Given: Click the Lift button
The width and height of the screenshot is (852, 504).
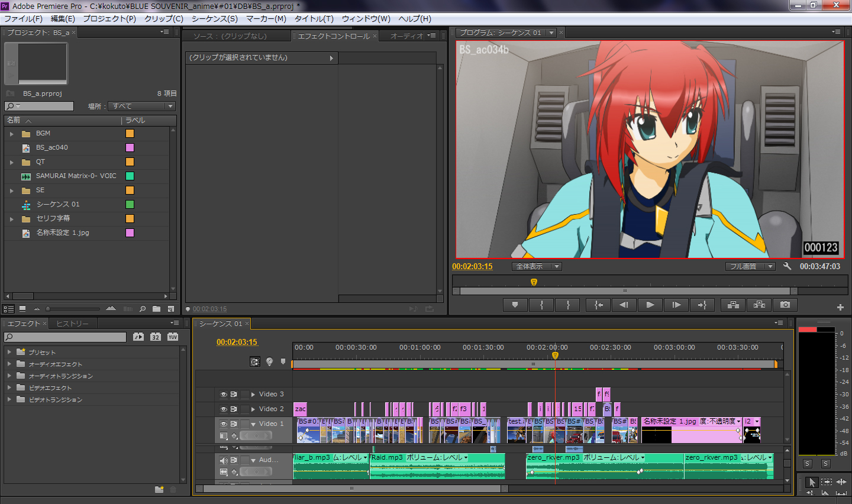Looking at the screenshot, I should click(733, 305).
